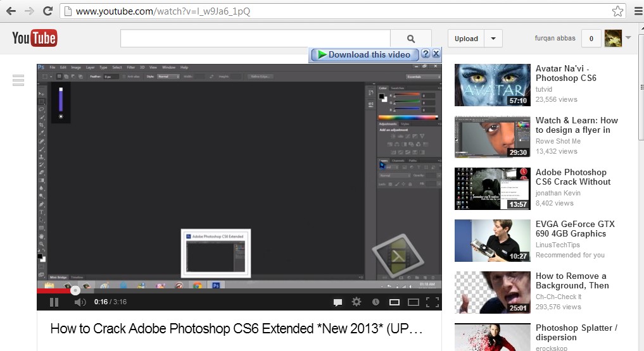The height and width of the screenshot is (351, 644).
Task: Click Download this video button
Action: (x=365, y=54)
